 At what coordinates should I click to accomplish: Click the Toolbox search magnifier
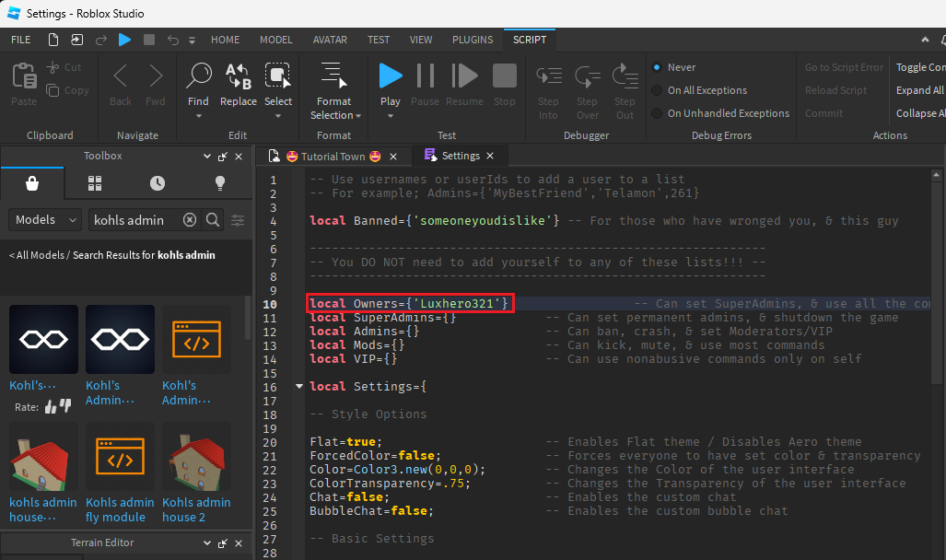tap(213, 220)
